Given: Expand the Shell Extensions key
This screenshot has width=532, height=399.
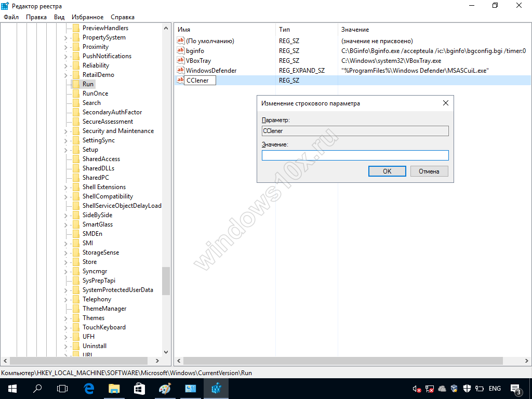Looking at the screenshot, I should coord(66,188).
